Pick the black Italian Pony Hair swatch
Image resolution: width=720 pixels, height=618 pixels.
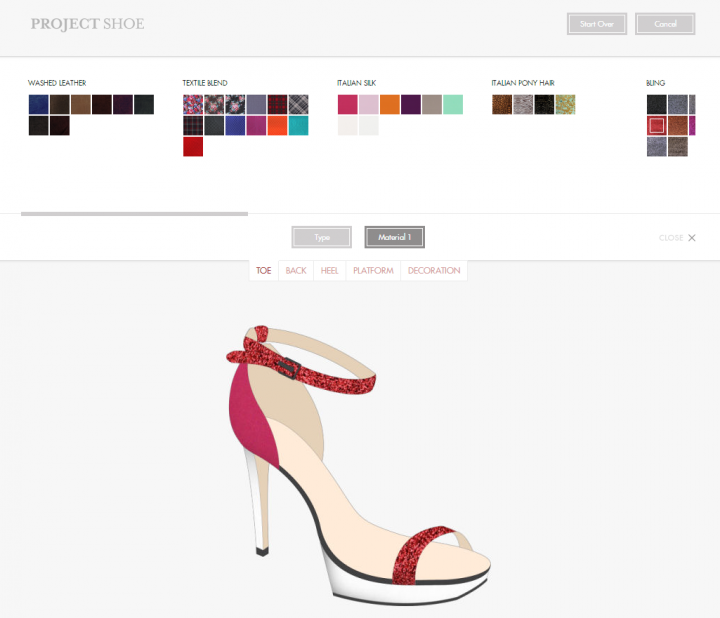coord(544,105)
